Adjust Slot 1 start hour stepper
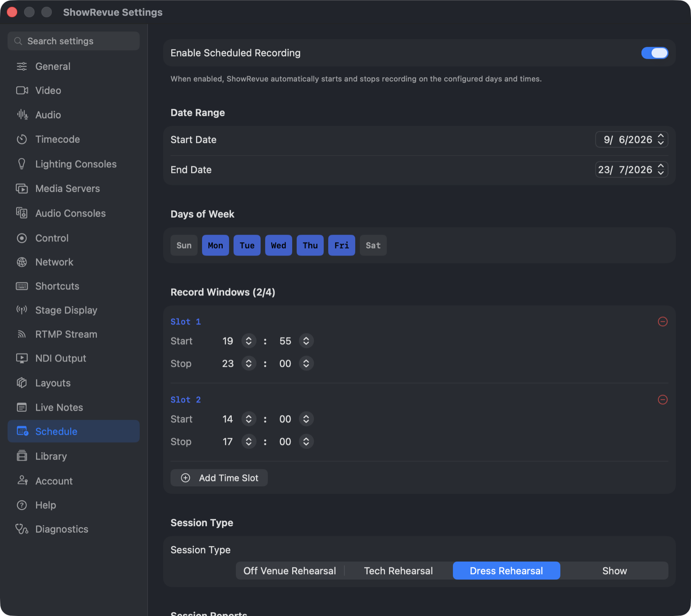This screenshot has width=691, height=616. pos(249,341)
